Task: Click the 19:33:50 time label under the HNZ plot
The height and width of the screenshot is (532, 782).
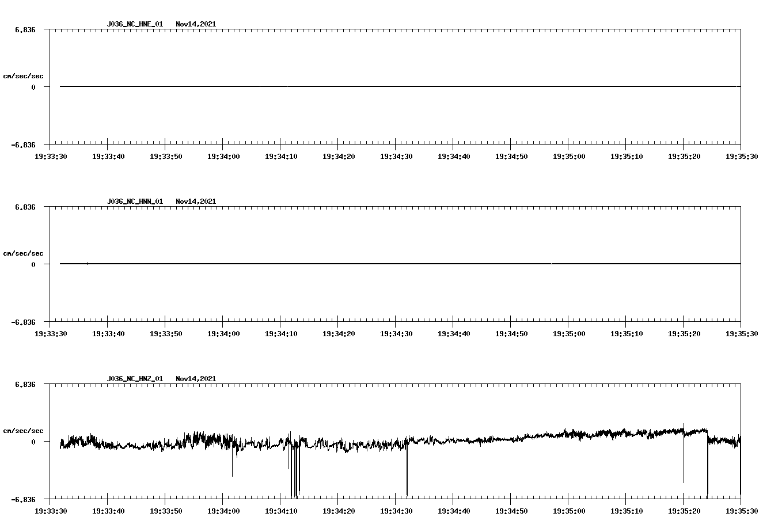Action: (x=166, y=511)
